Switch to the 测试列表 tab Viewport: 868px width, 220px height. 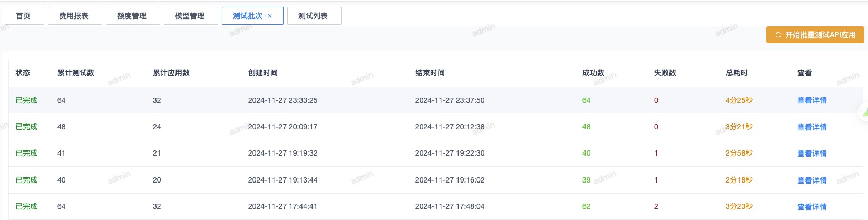point(313,16)
